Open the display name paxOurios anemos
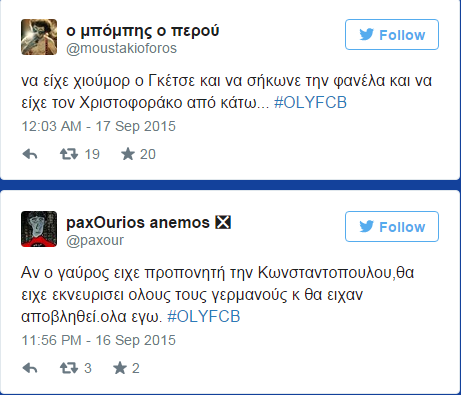Image resolution: width=461 pixels, height=395 pixels. [x=138, y=222]
